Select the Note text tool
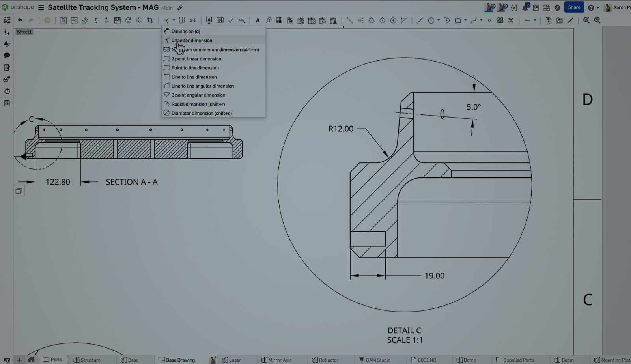Screen dimensions: 631x364 click(x=258, y=21)
